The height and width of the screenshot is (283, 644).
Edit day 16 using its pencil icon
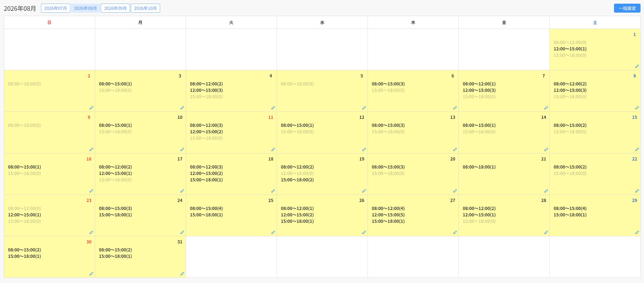click(91, 191)
